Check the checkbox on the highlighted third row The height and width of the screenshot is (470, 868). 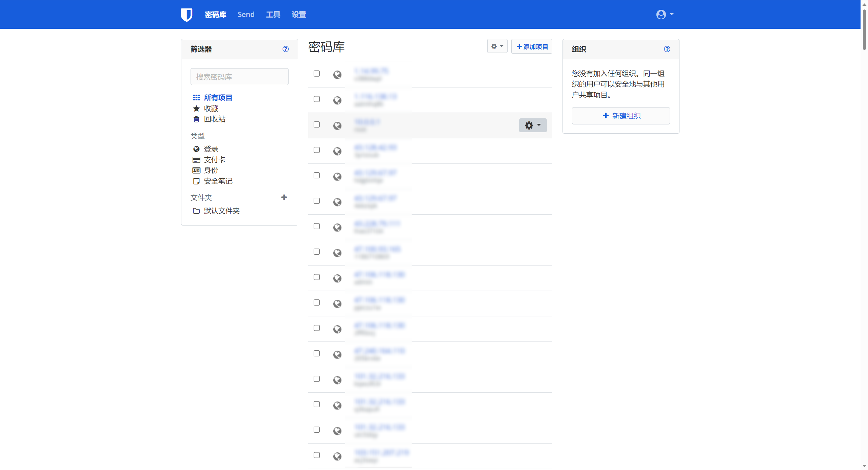[316, 124]
